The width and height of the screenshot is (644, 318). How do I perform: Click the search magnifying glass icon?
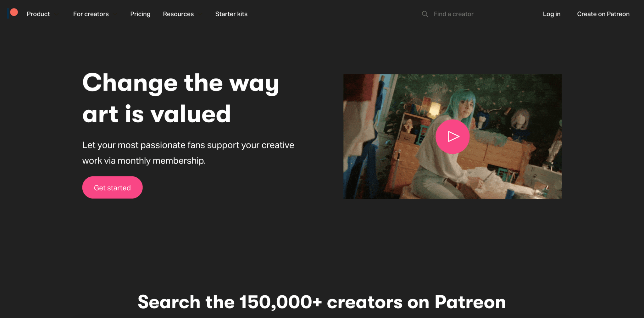coord(425,14)
